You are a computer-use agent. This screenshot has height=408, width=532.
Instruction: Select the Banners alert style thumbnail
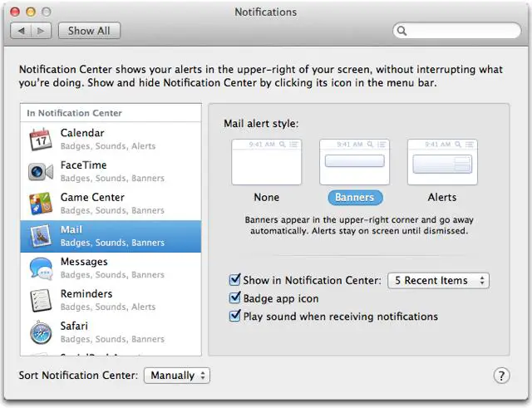pos(355,162)
